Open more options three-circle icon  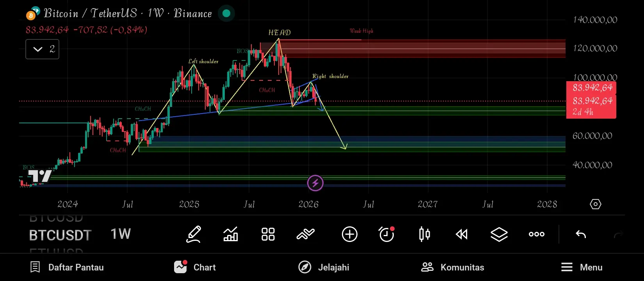[x=537, y=234]
